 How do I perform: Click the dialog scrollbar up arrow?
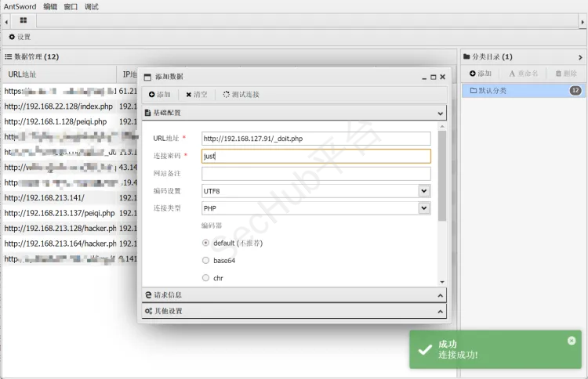pos(442,127)
